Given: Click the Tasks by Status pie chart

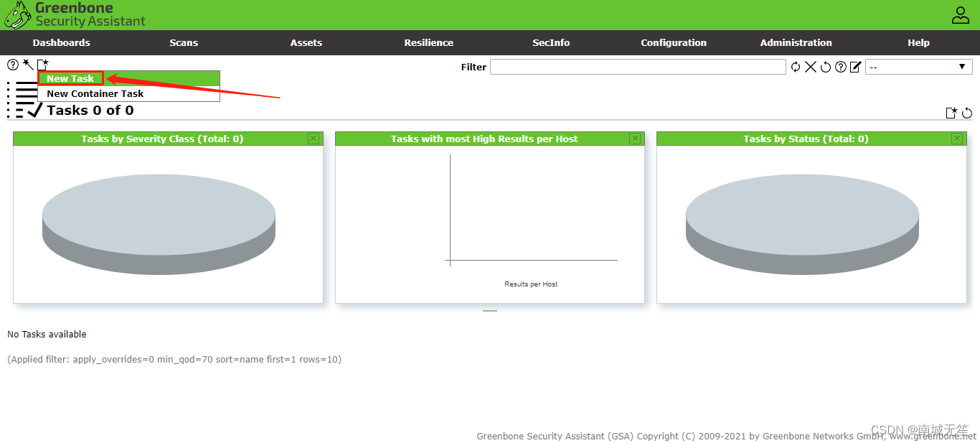Looking at the screenshot, I should point(802,224).
